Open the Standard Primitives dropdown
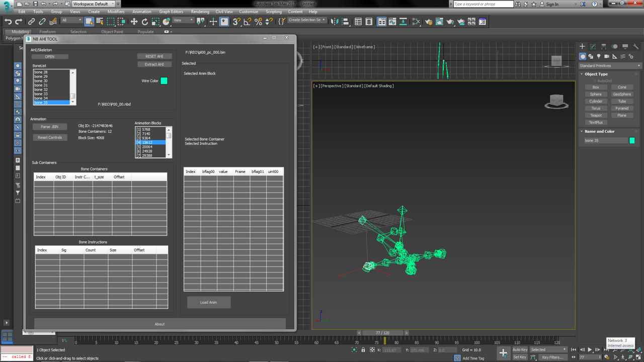 click(610, 66)
